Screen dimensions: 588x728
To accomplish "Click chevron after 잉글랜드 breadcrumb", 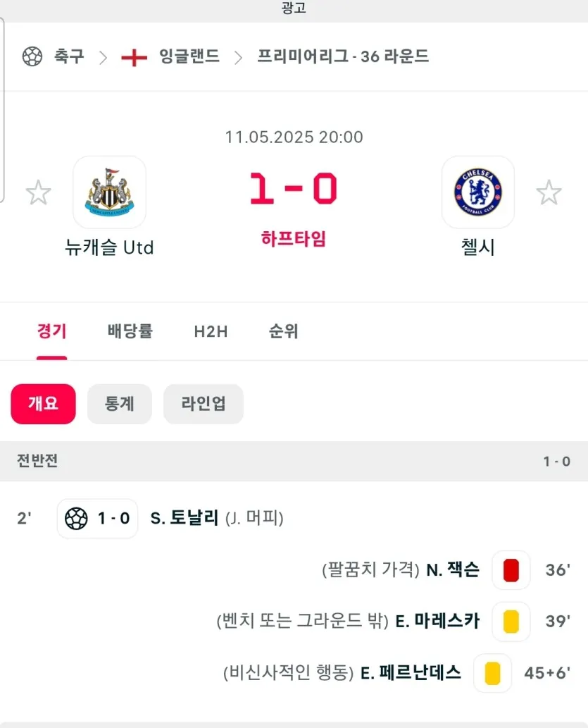I will pyautogui.click(x=238, y=58).
